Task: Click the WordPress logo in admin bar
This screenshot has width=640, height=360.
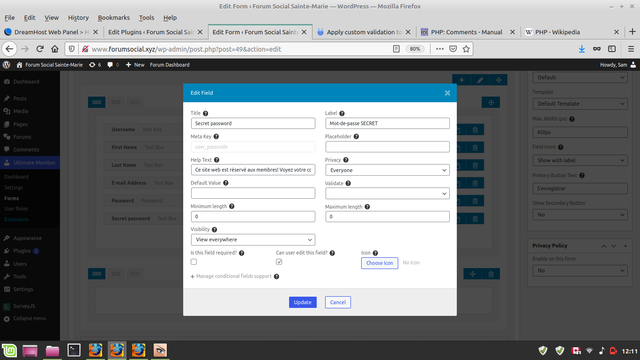Action: tap(6, 65)
